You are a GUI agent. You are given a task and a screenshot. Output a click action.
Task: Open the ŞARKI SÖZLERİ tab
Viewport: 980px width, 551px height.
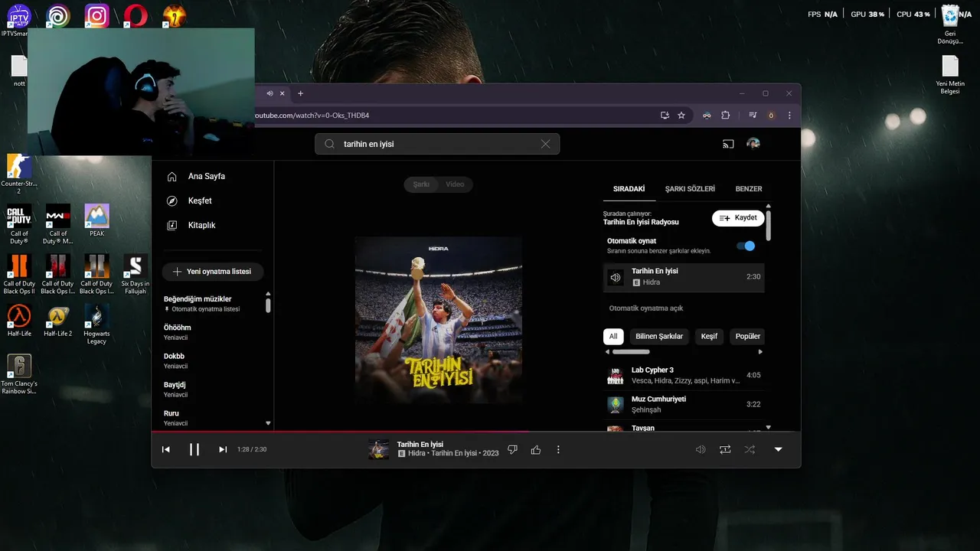pyautogui.click(x=690, y=189)
